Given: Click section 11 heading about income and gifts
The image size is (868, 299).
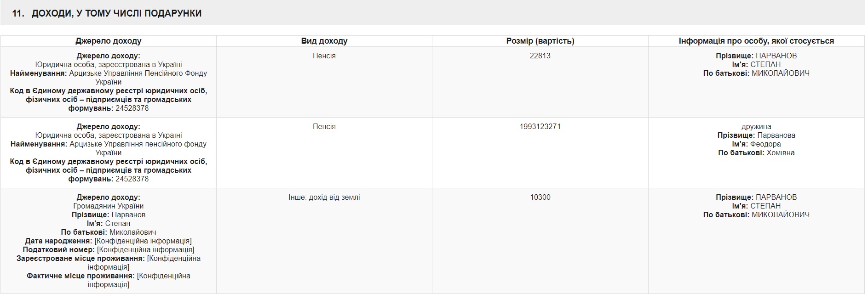Looking at the screenshot, I should point(107,13).
